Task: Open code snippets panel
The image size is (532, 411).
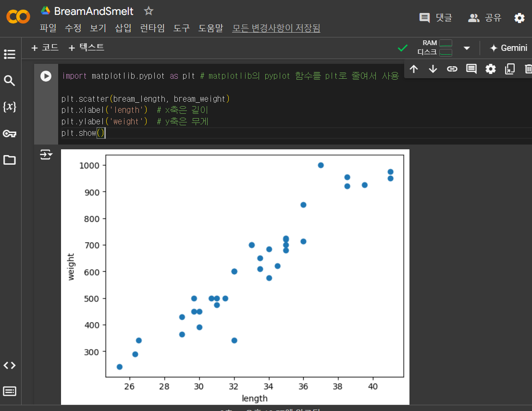Action: pos(10,365)
